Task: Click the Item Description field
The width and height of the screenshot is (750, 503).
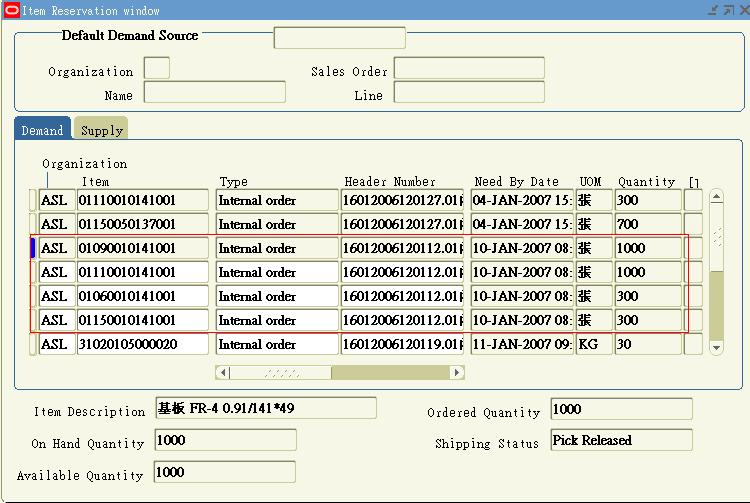Action: click(x=266, y=408)
